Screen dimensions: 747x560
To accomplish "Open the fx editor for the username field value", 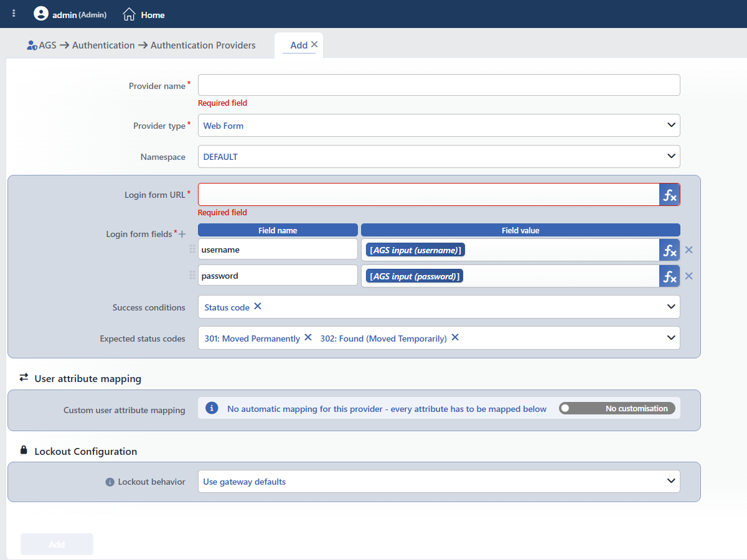I will 669,250.
